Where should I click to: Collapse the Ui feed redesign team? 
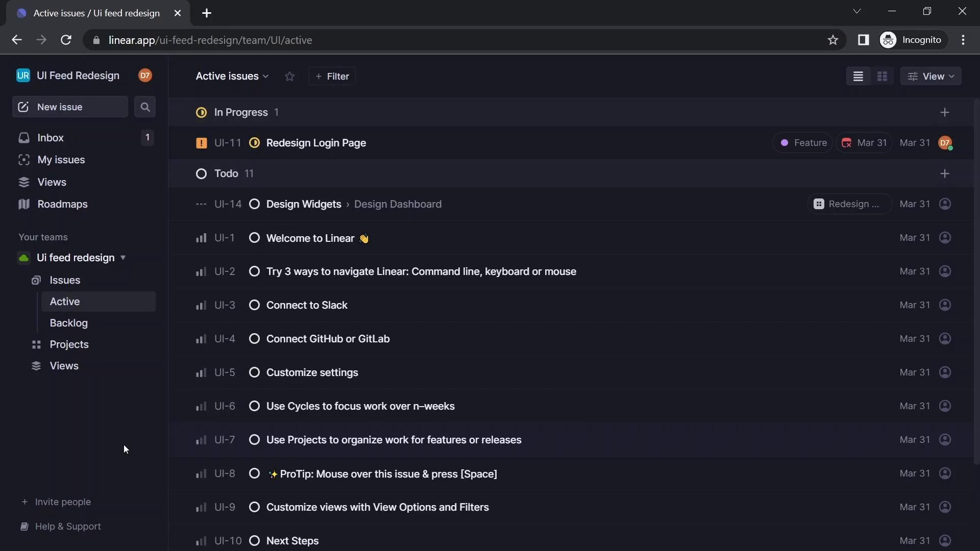(123, 258)
